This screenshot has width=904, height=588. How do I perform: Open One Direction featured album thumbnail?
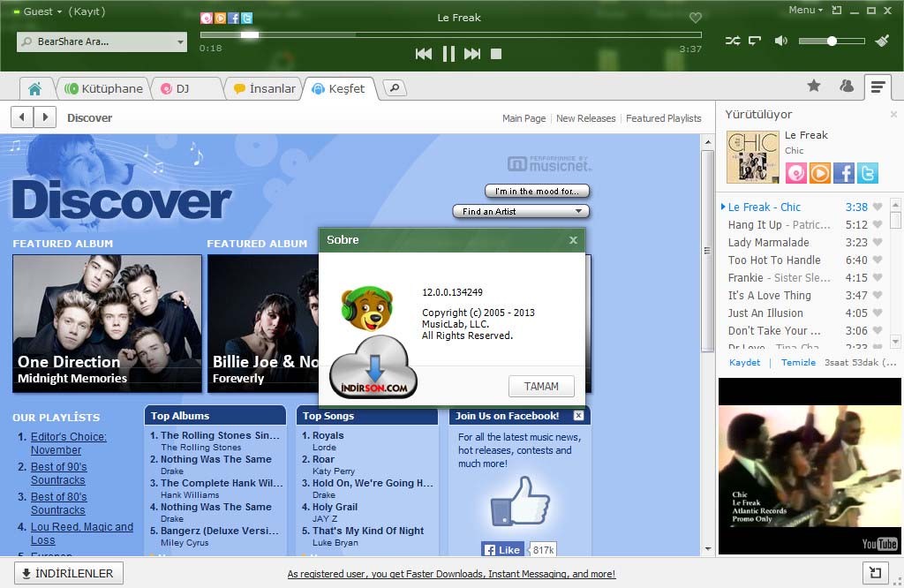[107, 323]
